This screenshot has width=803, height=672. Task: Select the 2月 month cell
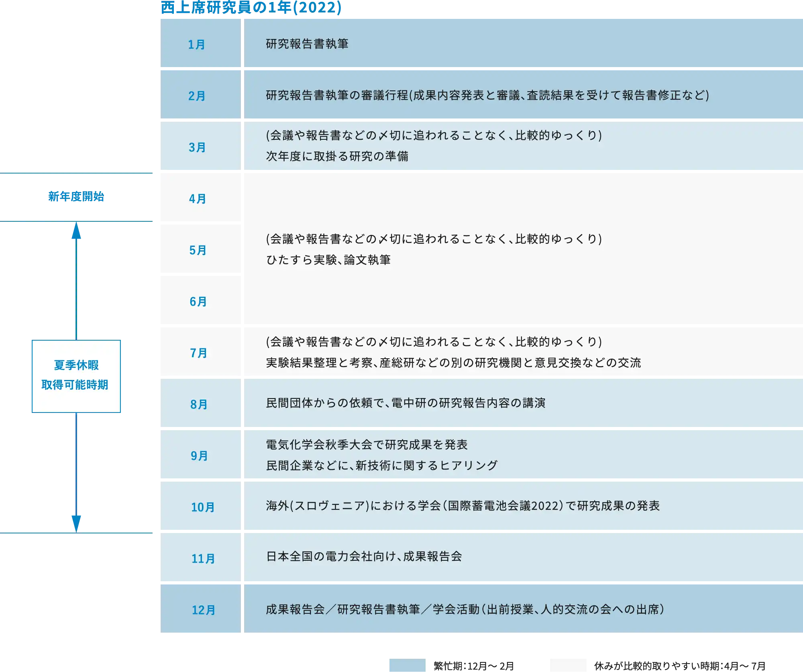201,94
